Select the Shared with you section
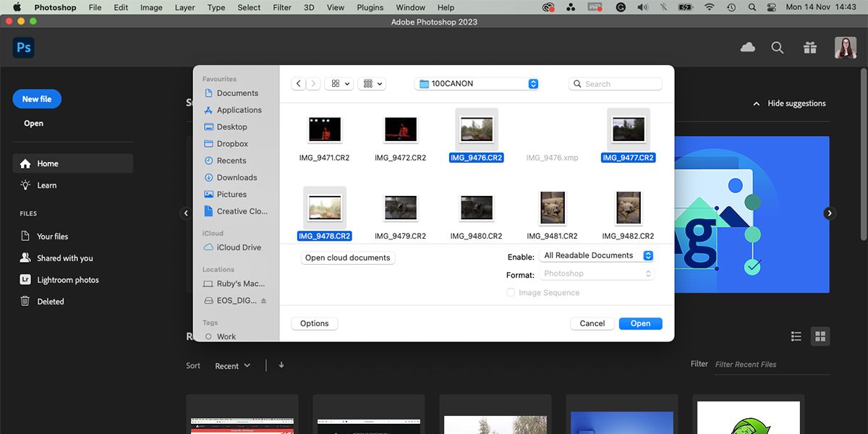 62,258
